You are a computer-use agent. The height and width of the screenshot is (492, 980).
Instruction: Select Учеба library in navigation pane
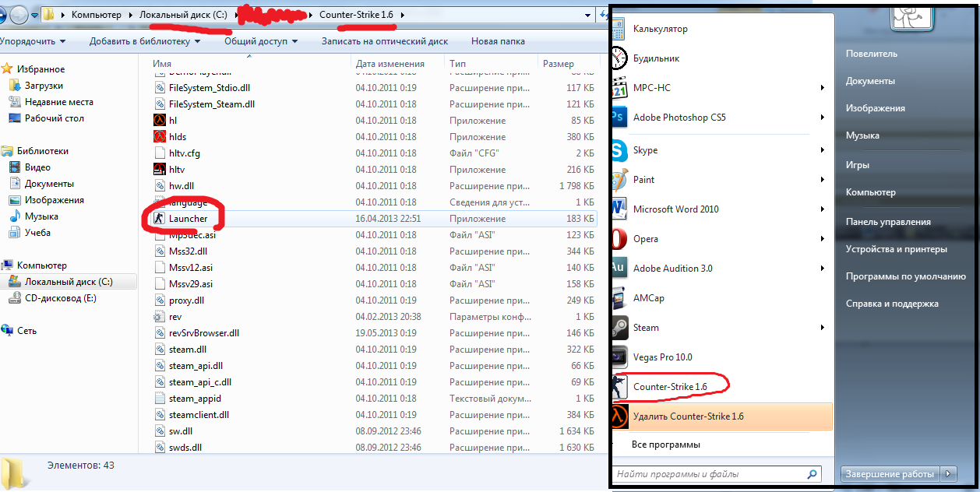(37, 233)
